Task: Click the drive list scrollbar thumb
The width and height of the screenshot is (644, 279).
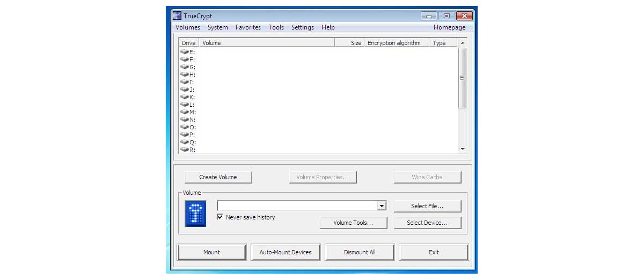Action: pyautogui.click(x=462, y=78)
